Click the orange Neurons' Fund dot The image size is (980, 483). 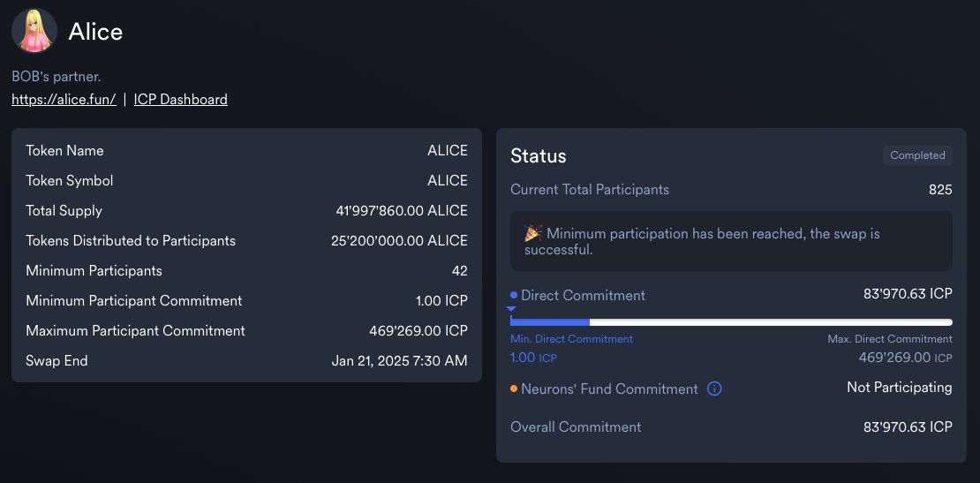pyautogui.click(x=514, y=389)
